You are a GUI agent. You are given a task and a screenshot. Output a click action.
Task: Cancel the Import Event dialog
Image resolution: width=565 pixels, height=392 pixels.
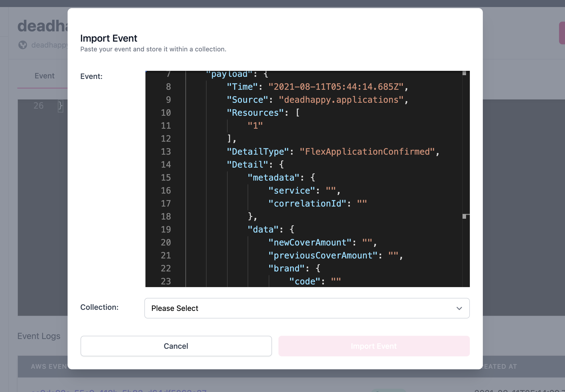click(x=176, y=346)
